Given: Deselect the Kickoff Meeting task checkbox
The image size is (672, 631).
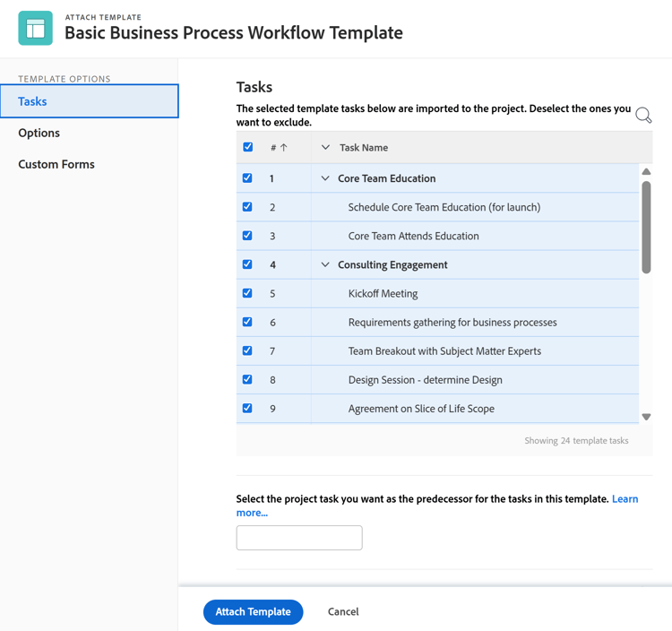Looking at the screenshot, I should 248,293.
